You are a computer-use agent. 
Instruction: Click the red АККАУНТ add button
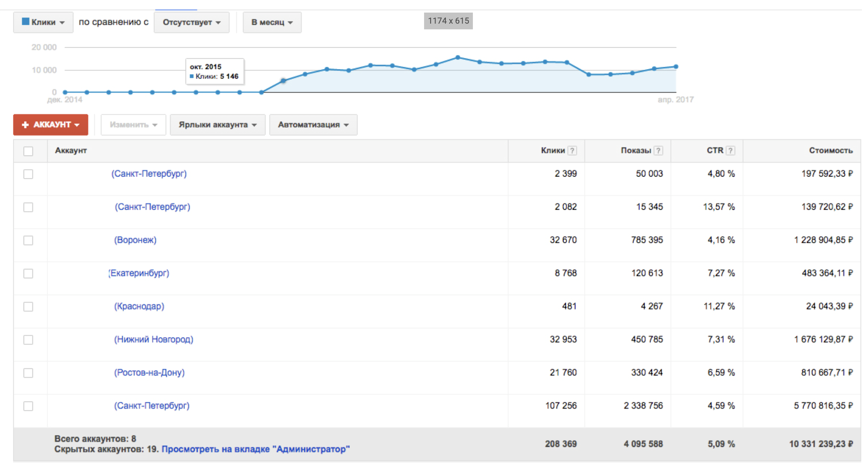coord(51,125)
